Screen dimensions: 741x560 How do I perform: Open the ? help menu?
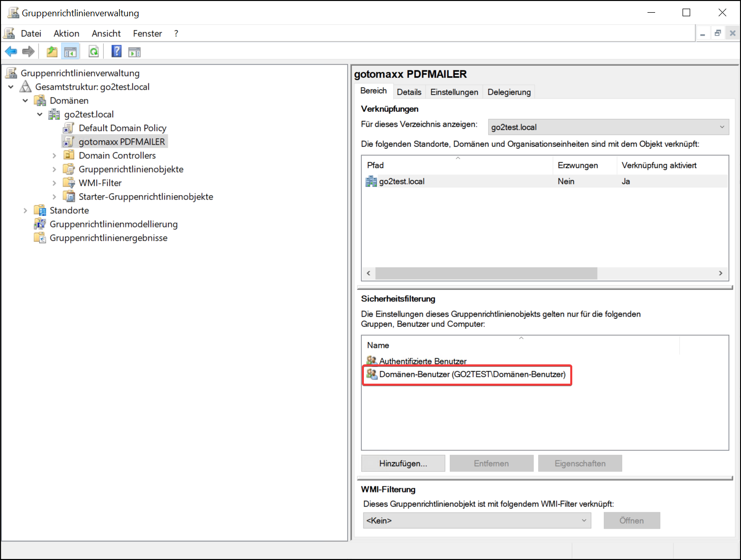[x=176, y=34]
